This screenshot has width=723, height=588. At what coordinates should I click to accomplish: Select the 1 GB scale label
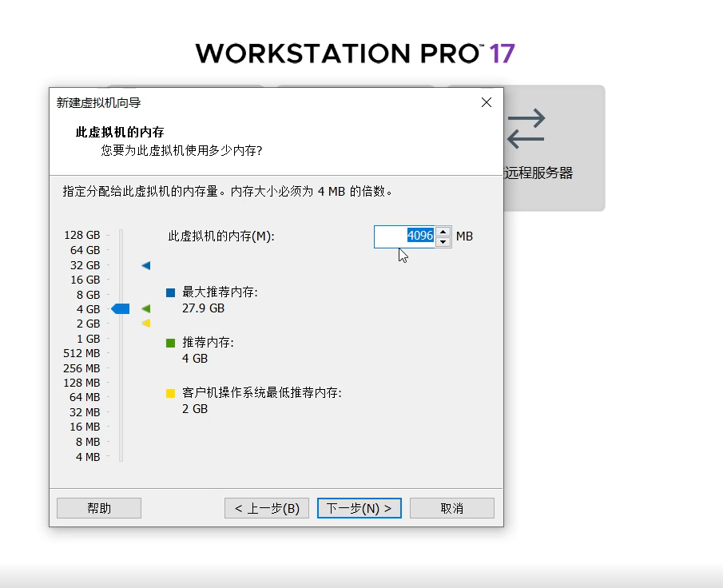pos(88,339)
